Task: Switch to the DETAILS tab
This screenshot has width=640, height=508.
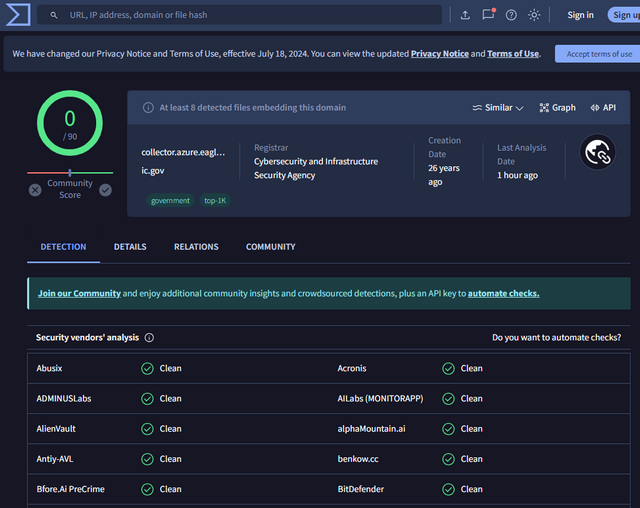Action: tap(130, 247)
